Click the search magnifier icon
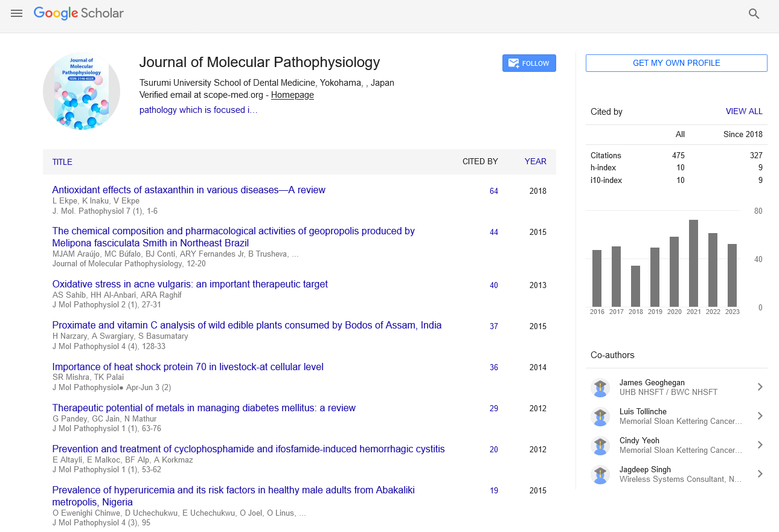 click(x=754, y=14)
